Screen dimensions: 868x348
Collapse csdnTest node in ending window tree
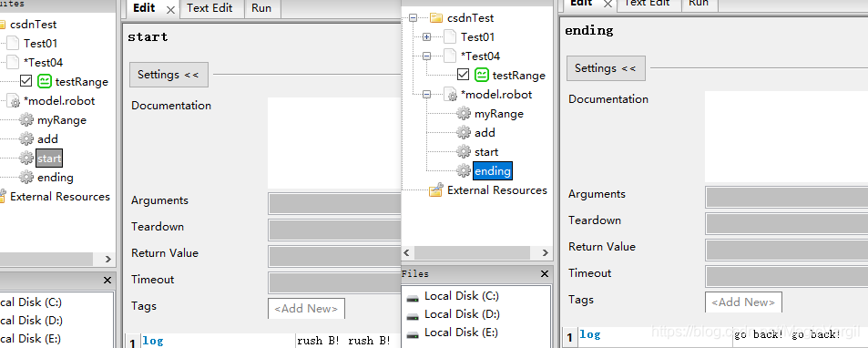pos(413,18)
